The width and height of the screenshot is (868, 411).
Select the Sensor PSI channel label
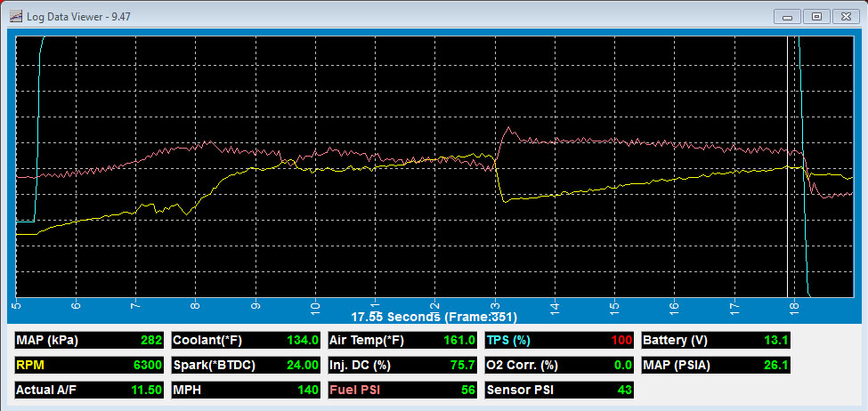(519, 390)
